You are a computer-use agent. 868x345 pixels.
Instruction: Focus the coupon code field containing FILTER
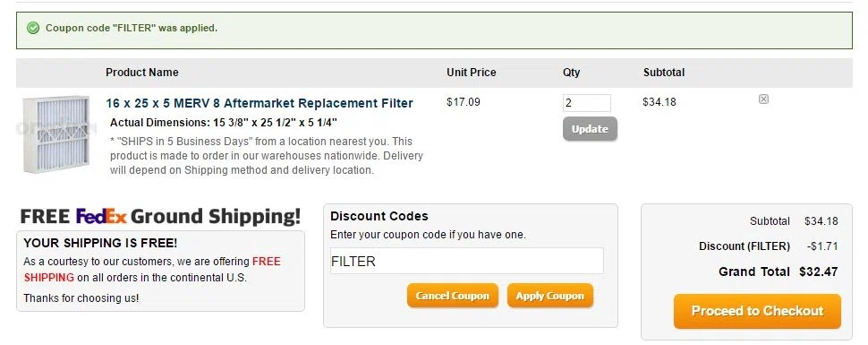466,261
